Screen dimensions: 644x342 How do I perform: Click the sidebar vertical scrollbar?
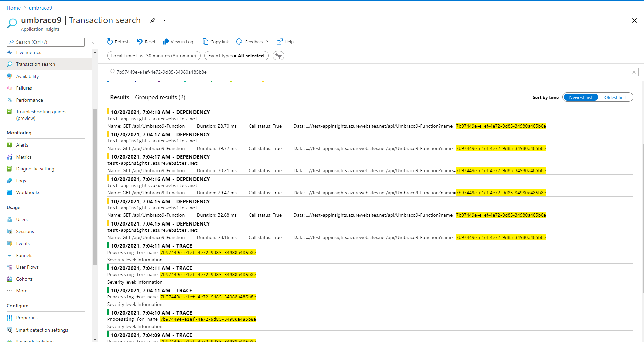click(x=95, y=186)
